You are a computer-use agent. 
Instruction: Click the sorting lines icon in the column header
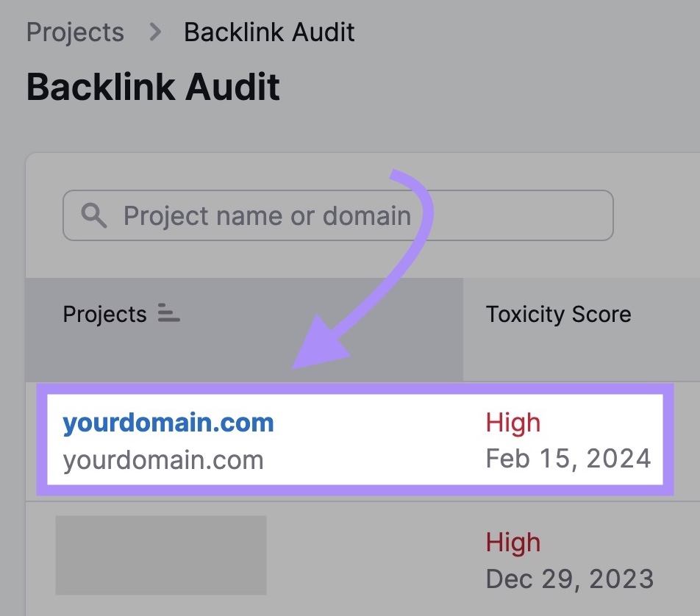pos(168,314)
